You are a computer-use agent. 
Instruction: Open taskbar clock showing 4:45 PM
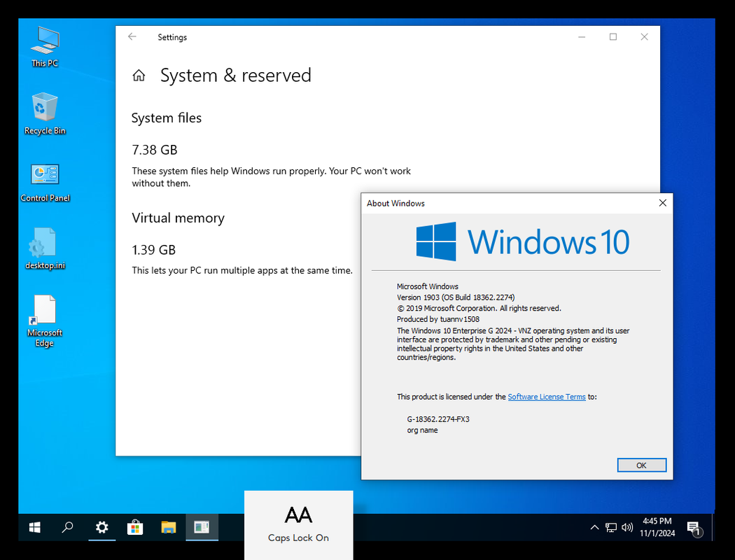[657, 527]
